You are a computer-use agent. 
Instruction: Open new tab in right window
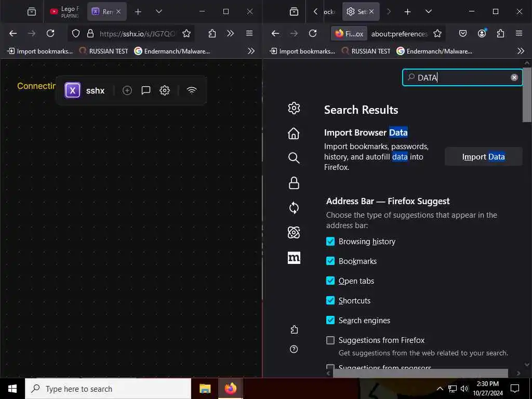(x=407, y=12)
